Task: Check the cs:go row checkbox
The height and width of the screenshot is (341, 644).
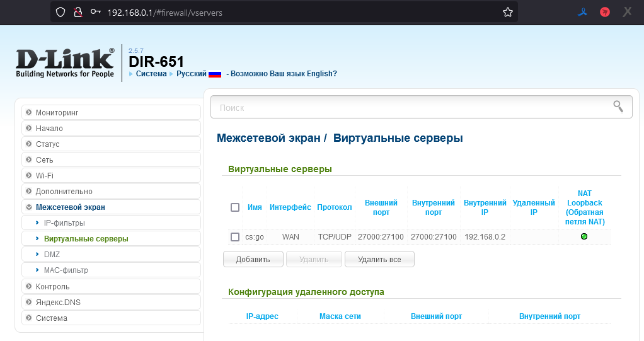Action: [235, 236]
